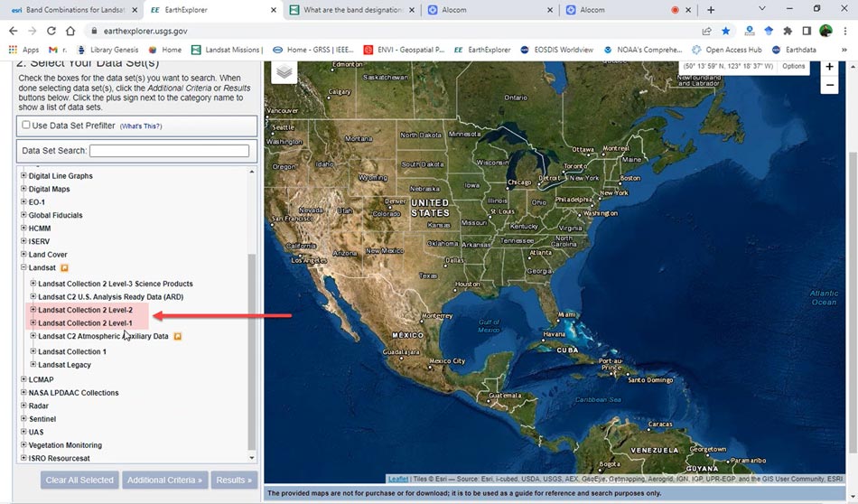This screenshot has height=504, width=858.
Task: Open the Open Access Hub bookmark
Action: pyautogui.click(x=727, y=50)
